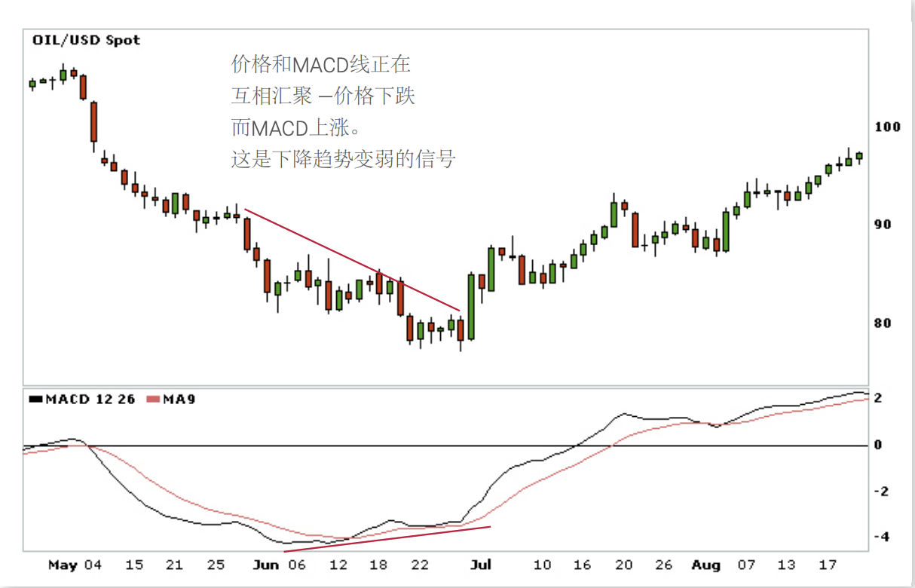The width and height of the screenshot is (915, 588).
Task: Click the Jul date label on time axis
Action: (x=481, y=565)
